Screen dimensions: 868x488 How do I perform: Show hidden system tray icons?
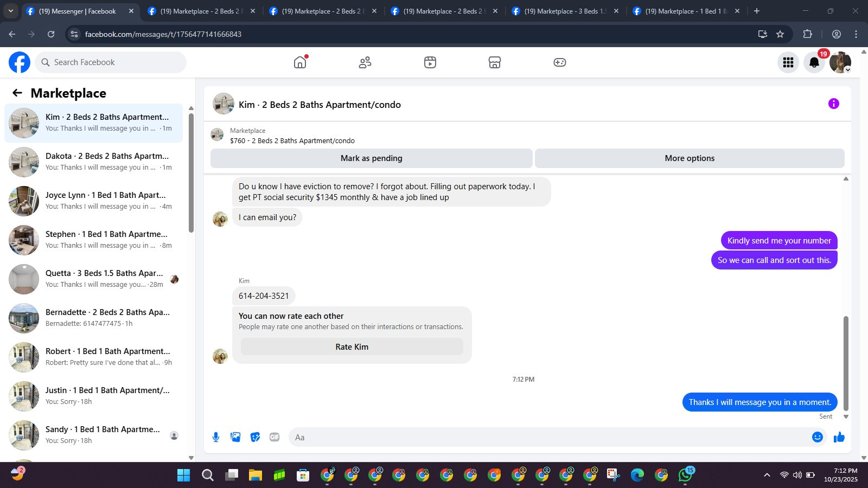point(767,475)
